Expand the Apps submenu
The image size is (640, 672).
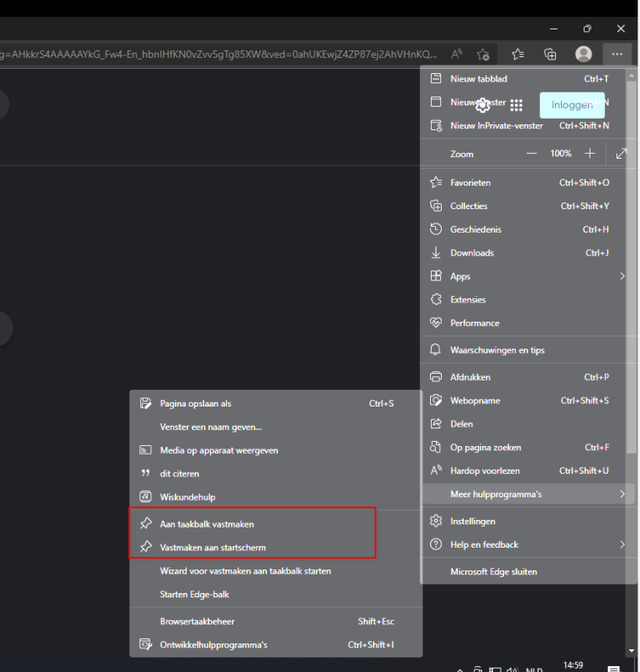[622, 276]
